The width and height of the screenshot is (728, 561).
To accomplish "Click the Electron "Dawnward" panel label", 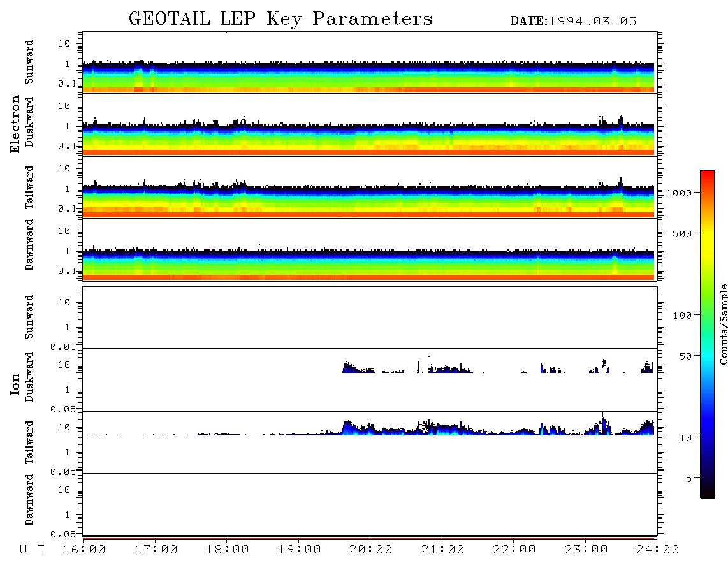I will point(29,245).
